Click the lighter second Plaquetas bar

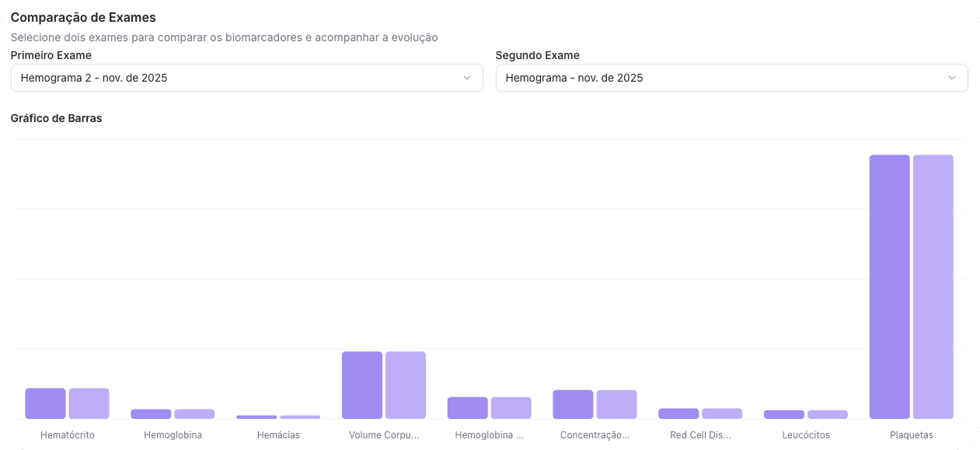click(x=933, y=287)
